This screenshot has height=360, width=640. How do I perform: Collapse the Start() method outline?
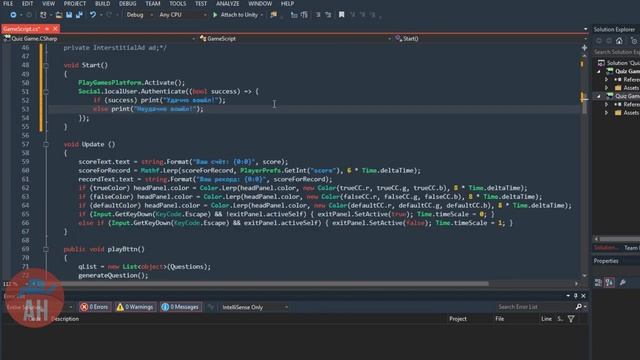[x=46, y=65]
